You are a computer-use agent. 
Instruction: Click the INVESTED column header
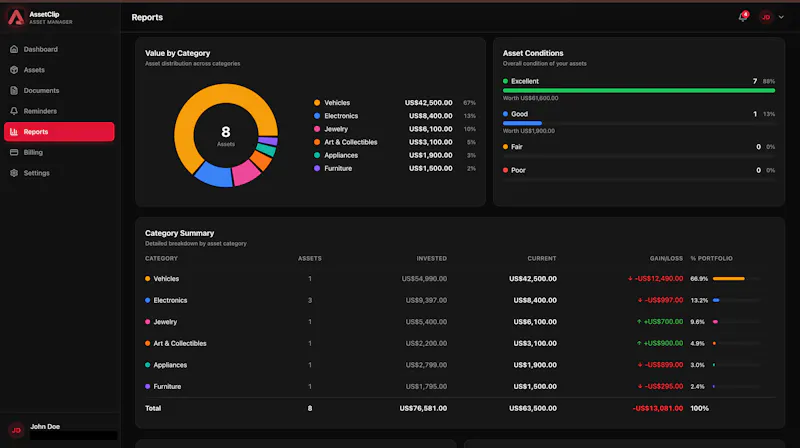pyautogui.click(x=432, y=259)
